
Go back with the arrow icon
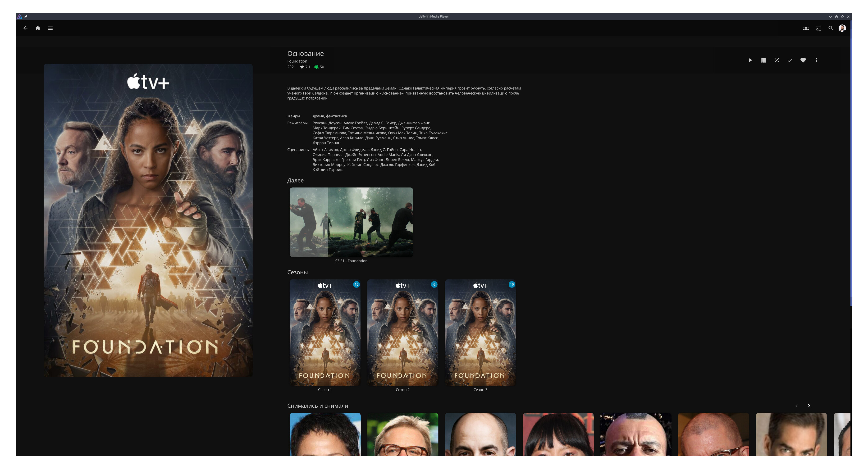tap(25, 28)
